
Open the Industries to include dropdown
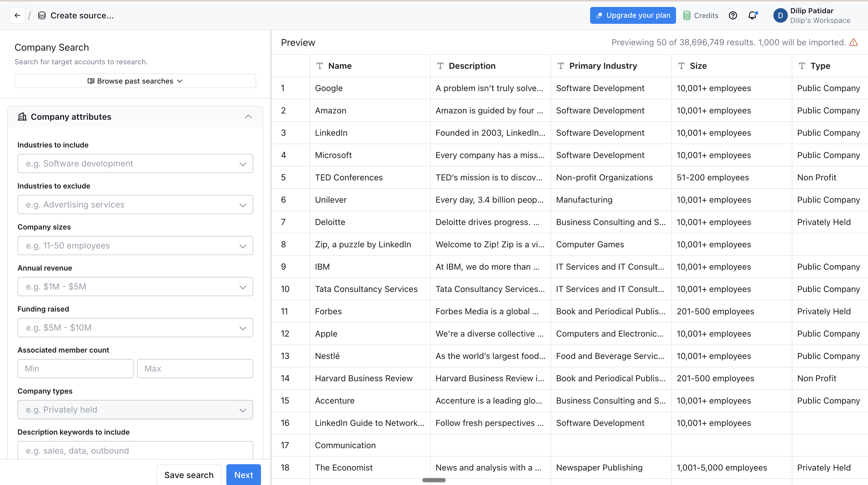coord(135,163)
